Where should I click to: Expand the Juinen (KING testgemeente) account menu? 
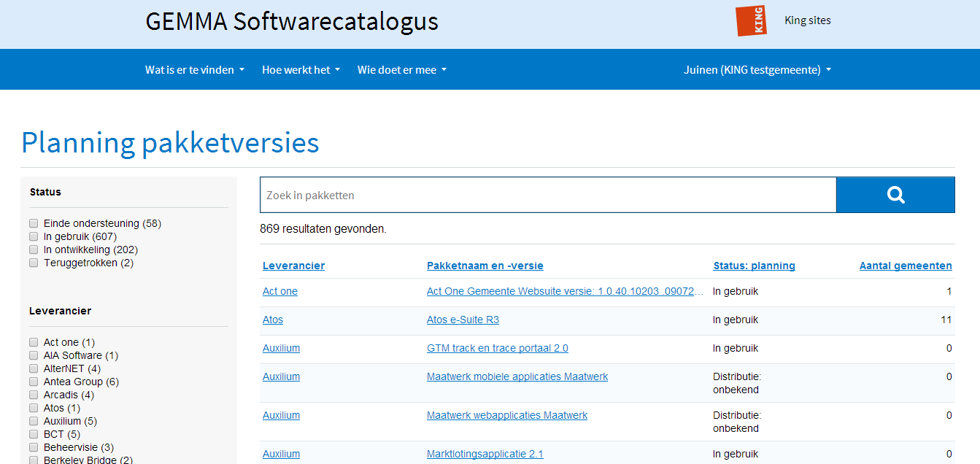(x=757, y=70)
